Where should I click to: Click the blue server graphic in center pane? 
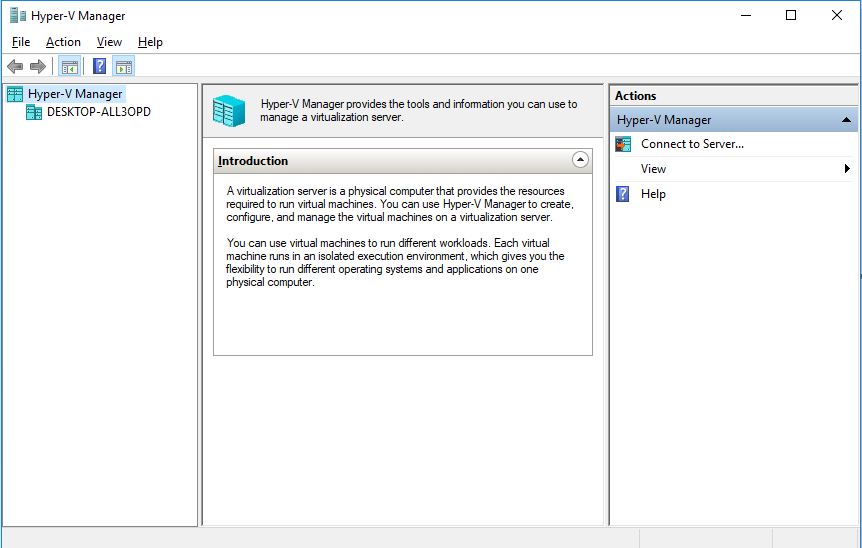(x=229, y=111)
